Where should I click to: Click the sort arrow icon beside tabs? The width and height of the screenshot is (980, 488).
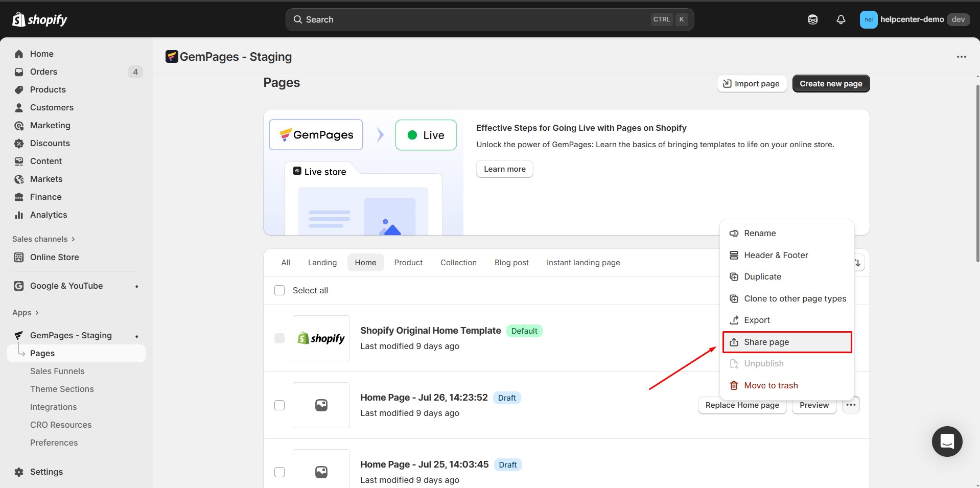tap(858, 263)
